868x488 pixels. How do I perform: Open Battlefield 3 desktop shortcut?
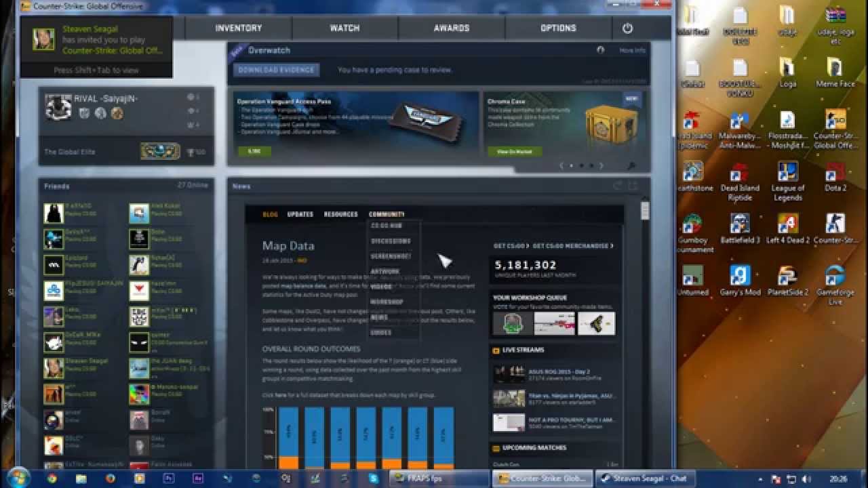(740, 229)
